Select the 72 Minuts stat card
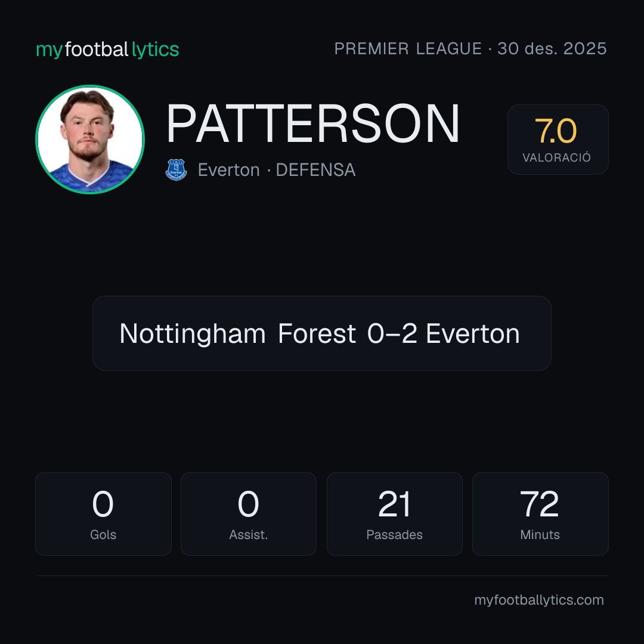 (540, 514)
